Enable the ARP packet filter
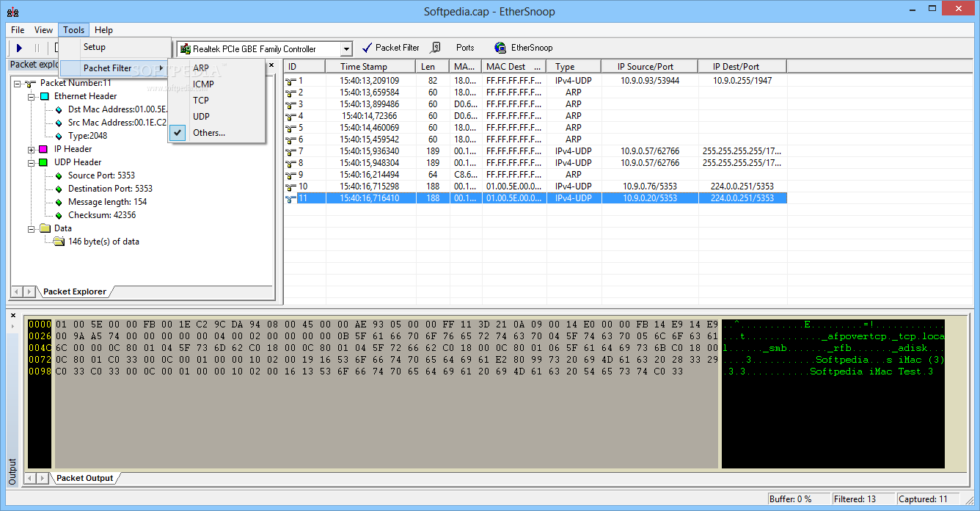This screenshot has width=980, height=511. (217, 68)
